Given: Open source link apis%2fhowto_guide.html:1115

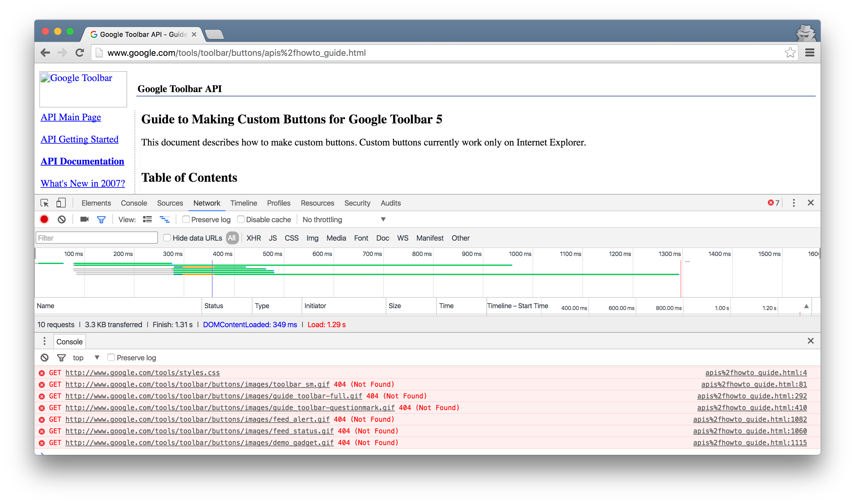Looking at the screenshot, I should [750, 443].
